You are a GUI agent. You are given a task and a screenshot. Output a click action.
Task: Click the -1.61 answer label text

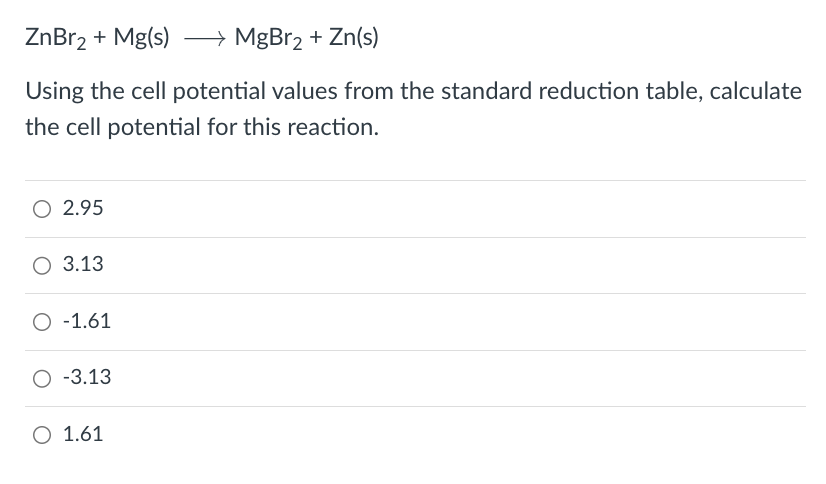[x=87, y=321]
